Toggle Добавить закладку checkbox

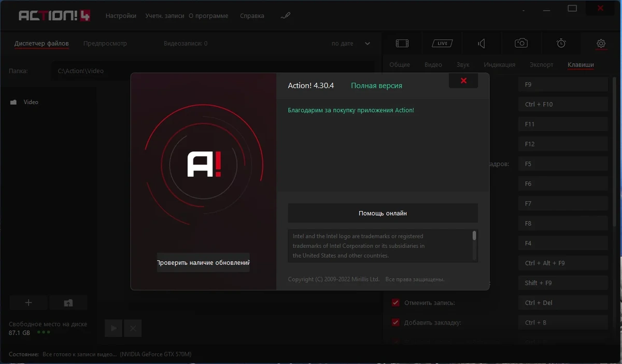395,323
